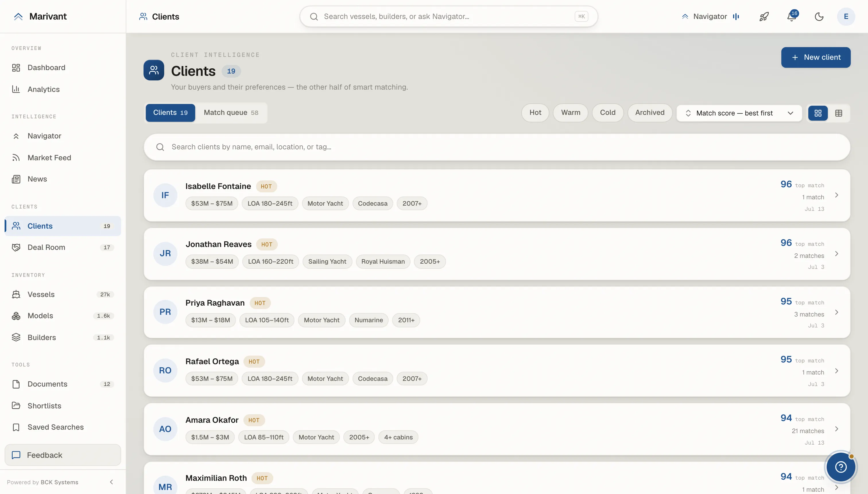Go to Navigator in sidebar
The image size is (868, 494).
pyautogui.click(x=63, y=136)
